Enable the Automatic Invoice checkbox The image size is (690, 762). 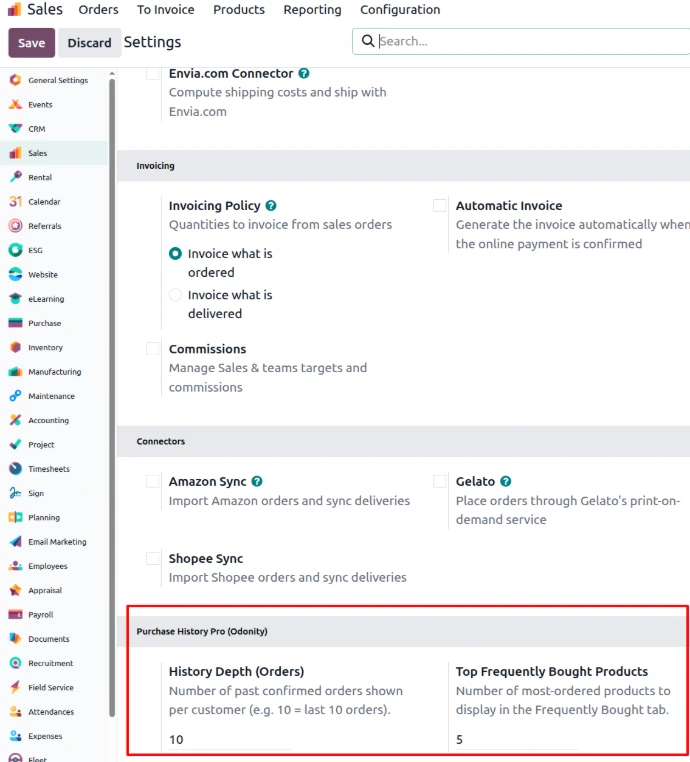click(x=440, y=206)
